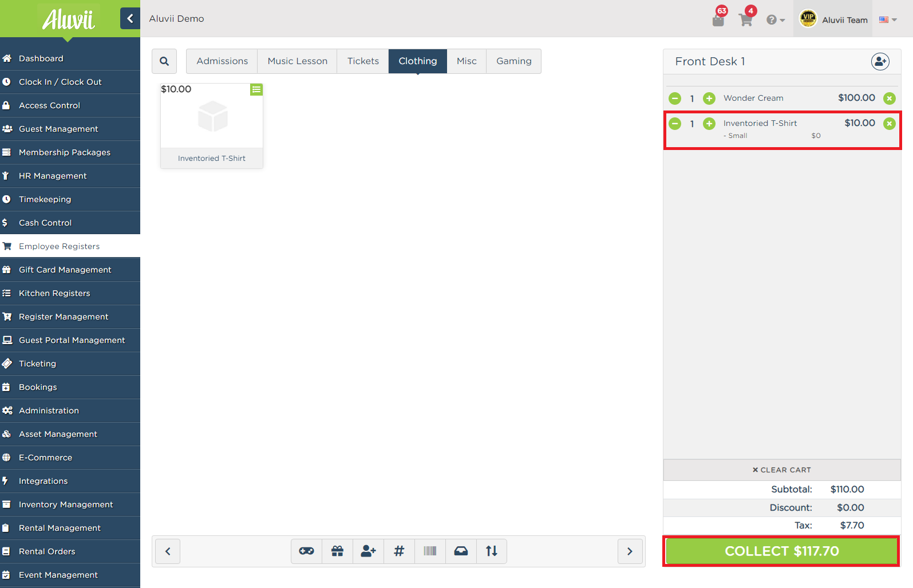The width and height of the screenshot is (913, 588).
Task: Open Guest Portal Management in the sidebar
Action: 70,340
